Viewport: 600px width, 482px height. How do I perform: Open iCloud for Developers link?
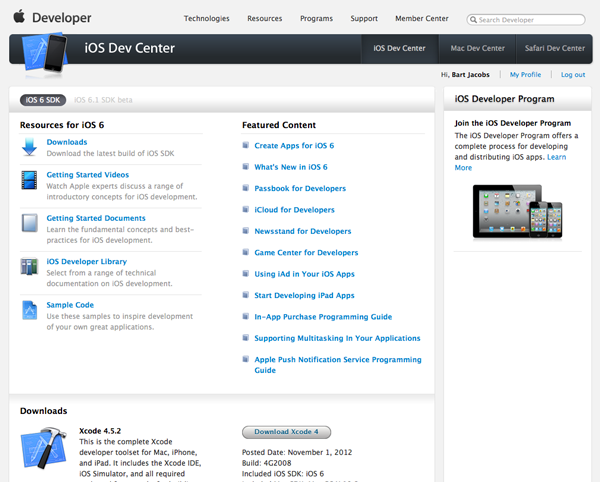point(294,210)
